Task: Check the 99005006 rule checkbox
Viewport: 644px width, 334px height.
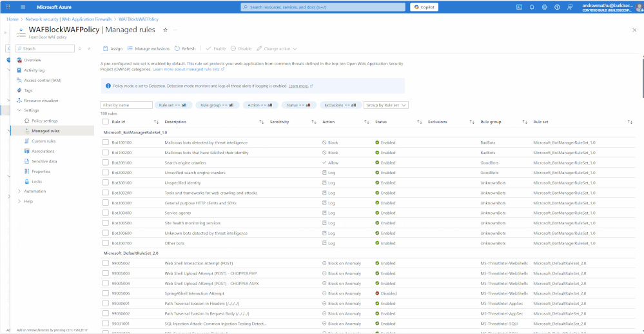Action: pyautogui.click(x=106, y=293)
